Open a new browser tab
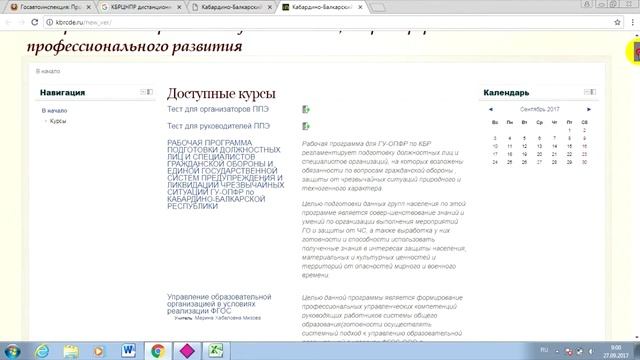Image resolution: width=640 pixels, height=360 pixels. 378,7
